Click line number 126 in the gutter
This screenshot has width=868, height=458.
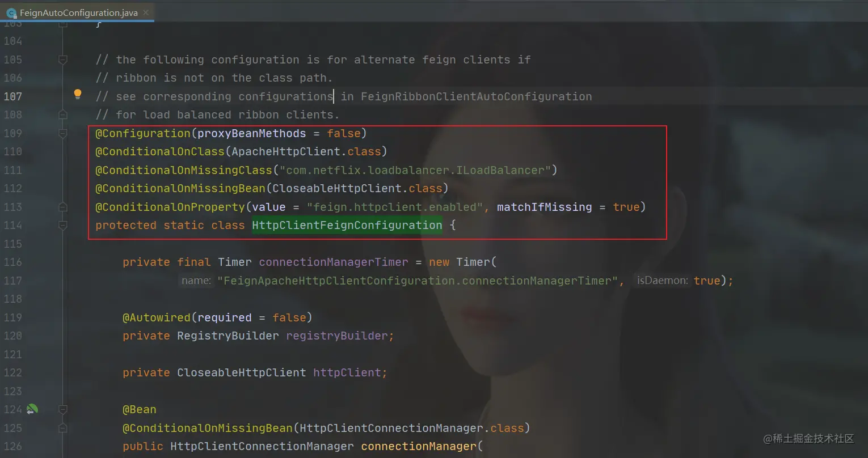12,446
